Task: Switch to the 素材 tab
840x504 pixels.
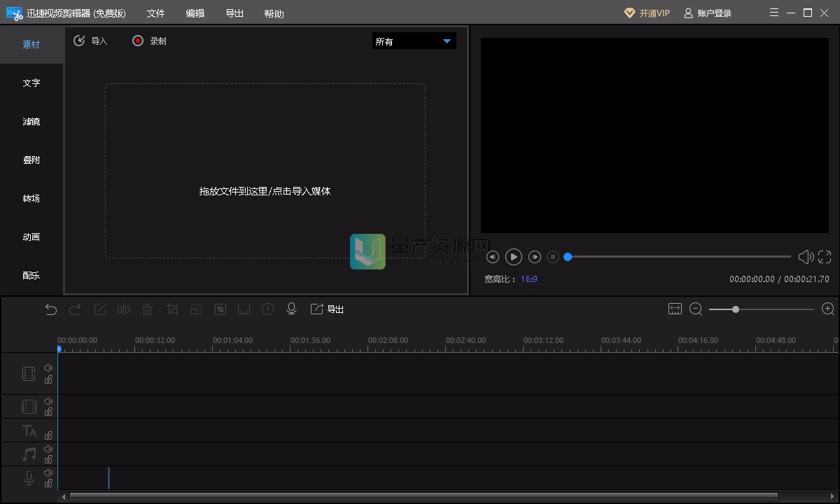Action: click(x=31, y=45)
